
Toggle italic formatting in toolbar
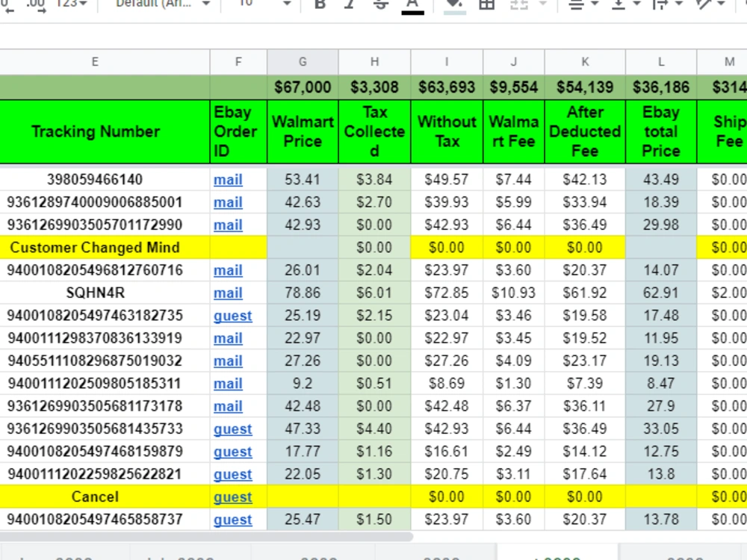point(350,4)
